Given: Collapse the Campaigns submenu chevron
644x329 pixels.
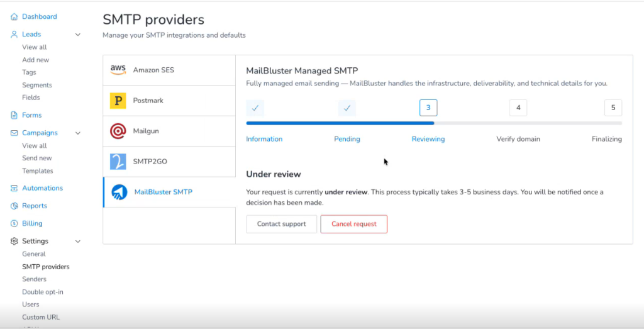Looking at the screenshot, I should (77, 133).
